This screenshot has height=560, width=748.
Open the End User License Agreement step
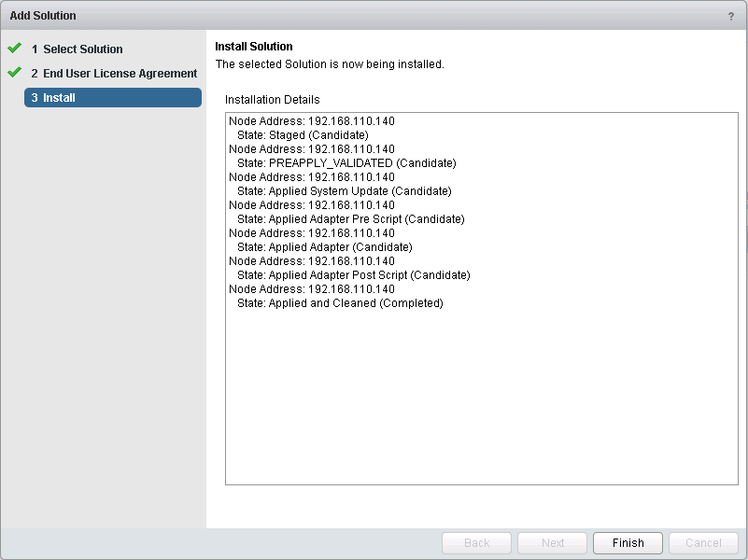pos(120,74)
